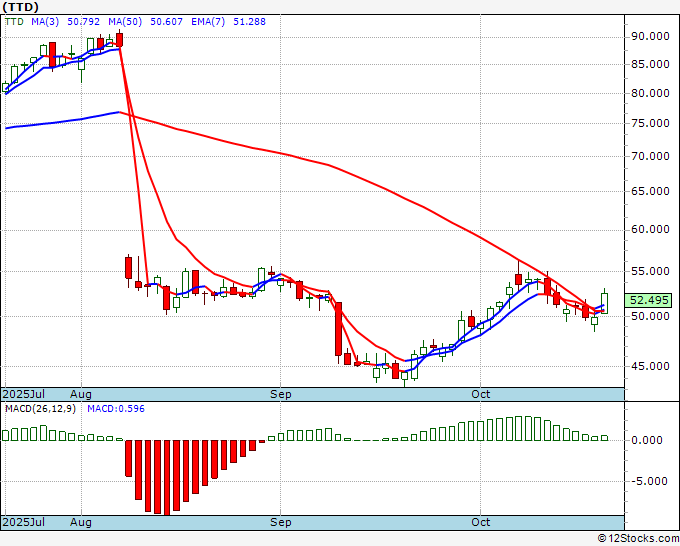Click the 90.000 price axis label
Screen dimensions: 680x546
(x=650, y=37)
